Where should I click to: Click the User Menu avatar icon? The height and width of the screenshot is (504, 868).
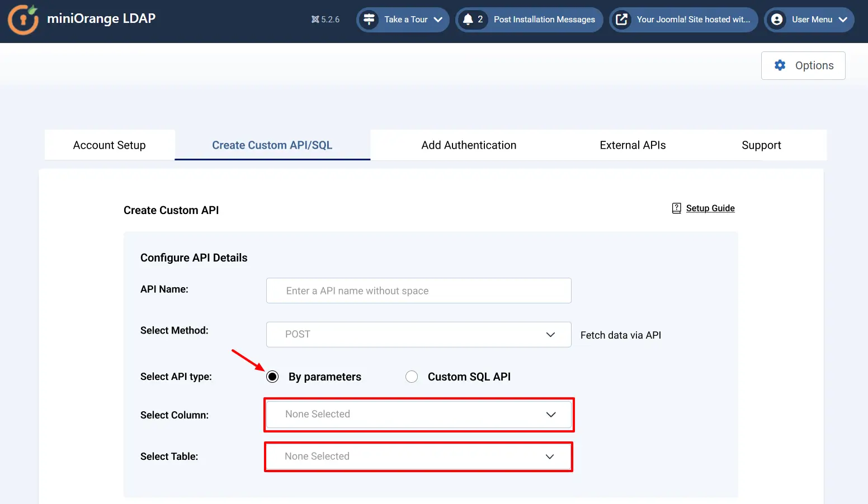(777, 20)
